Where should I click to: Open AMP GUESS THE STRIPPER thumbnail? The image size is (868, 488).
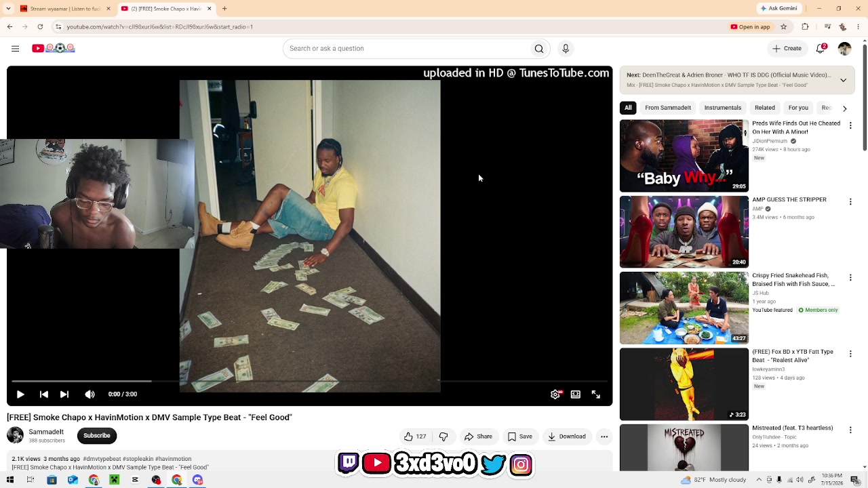684,232
